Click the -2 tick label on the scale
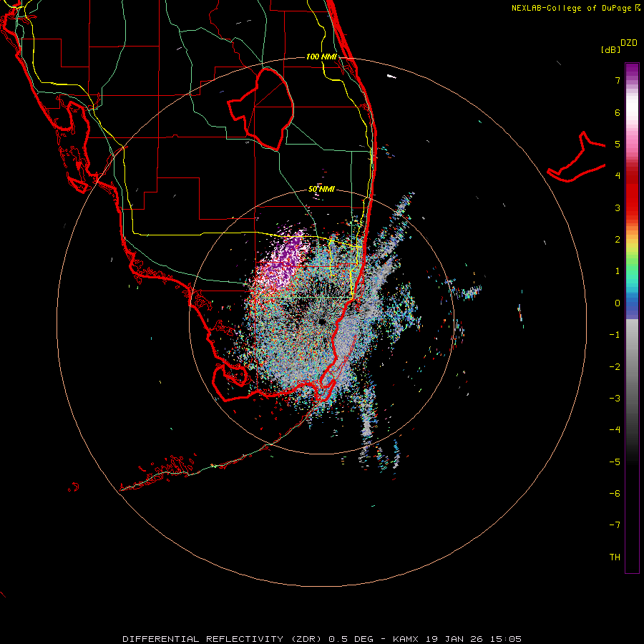 coord(615,366)
